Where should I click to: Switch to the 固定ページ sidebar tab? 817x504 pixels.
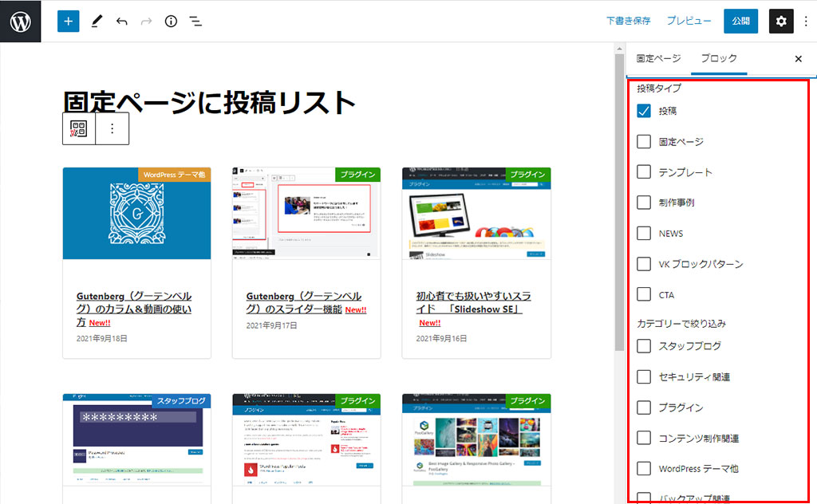tap(658, 58)
